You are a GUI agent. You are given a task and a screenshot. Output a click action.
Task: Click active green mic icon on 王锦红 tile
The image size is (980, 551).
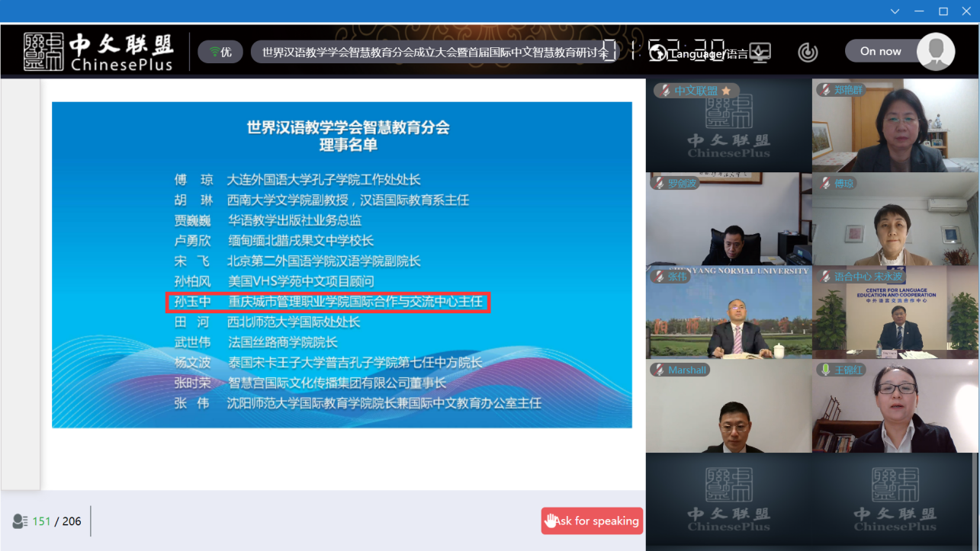pyautogui.click(x=824, y=370)
